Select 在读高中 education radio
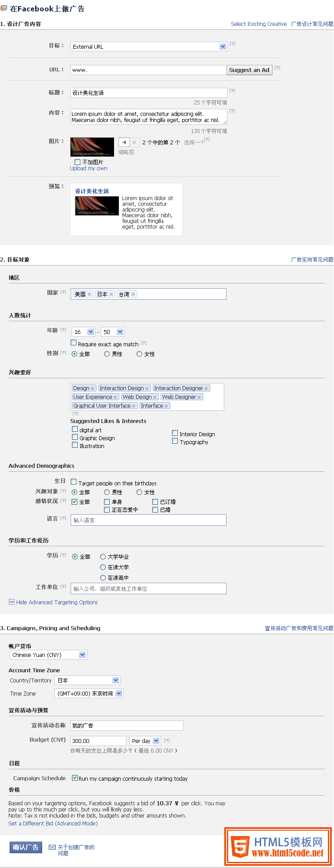The width and height of the screenshot is (334, 868). coord(103,577)
